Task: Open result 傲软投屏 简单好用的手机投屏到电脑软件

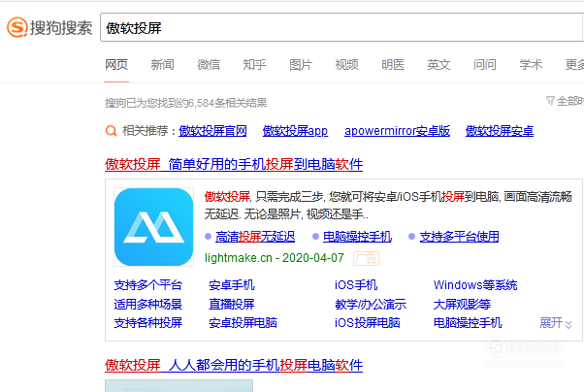Action: (234, 164)
